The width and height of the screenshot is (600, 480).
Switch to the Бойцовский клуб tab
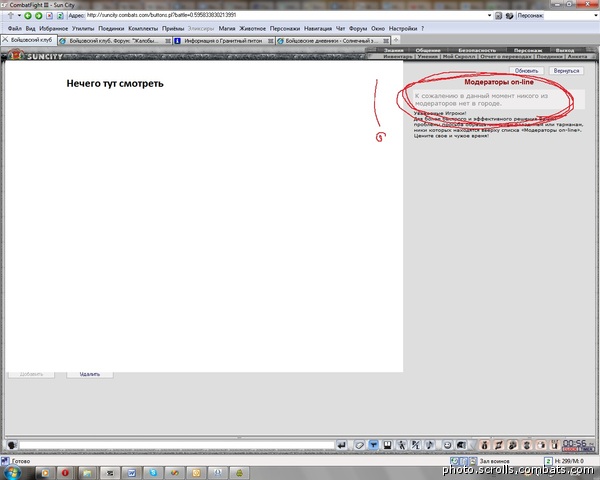pyautogui.click(x=29, y=40)
